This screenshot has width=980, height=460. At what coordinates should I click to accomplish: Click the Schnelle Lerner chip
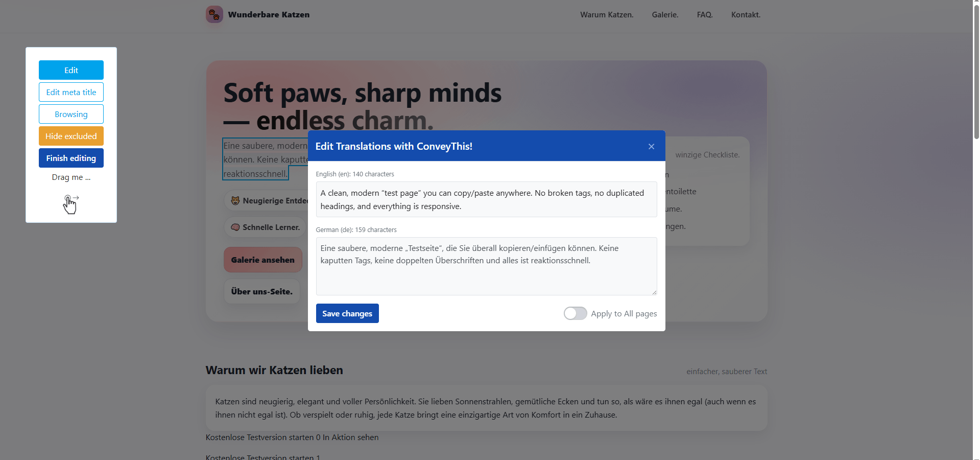[265, 227]
